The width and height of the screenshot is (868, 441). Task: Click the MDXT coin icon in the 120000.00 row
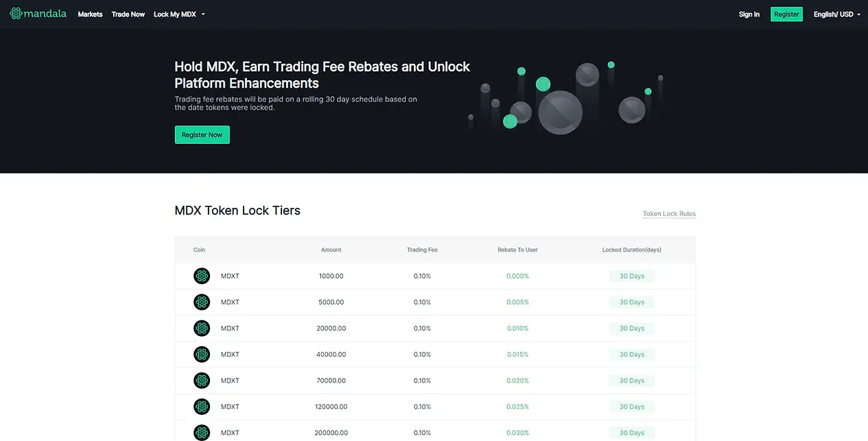[x=202, y=406]
